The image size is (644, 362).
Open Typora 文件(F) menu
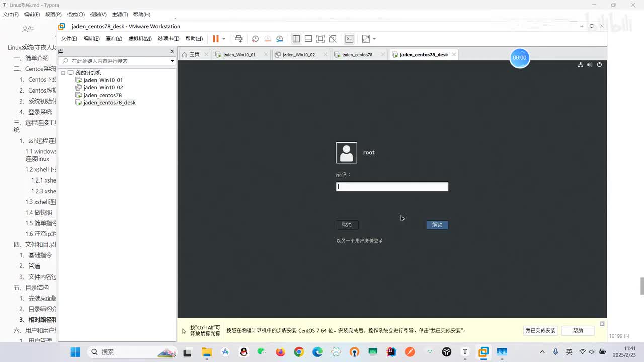tap(10, 15)
